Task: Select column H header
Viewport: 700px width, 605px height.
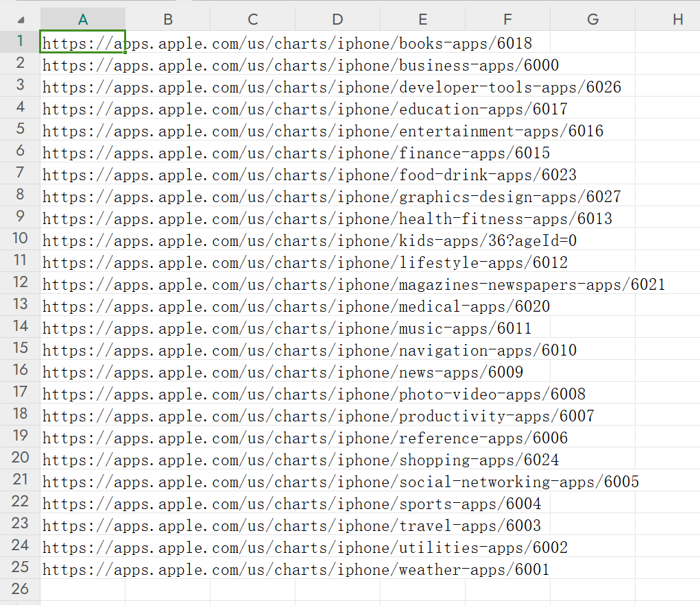Action: click(668, 19)
